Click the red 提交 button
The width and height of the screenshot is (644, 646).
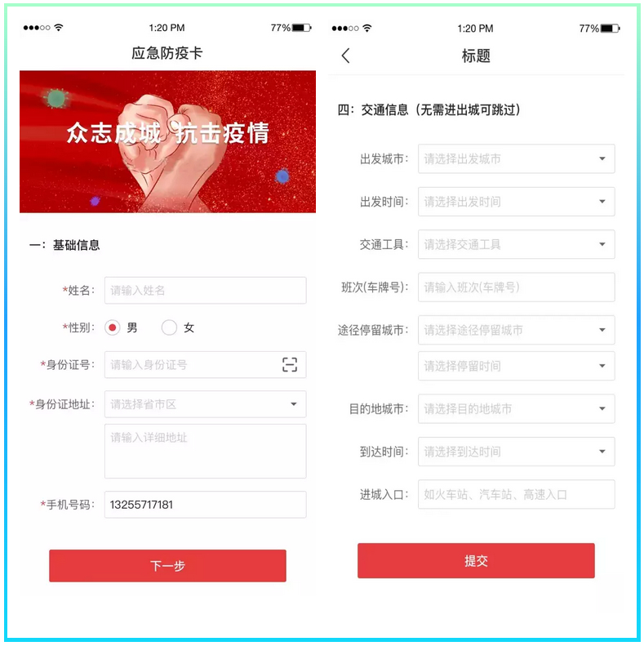(476, 561)
